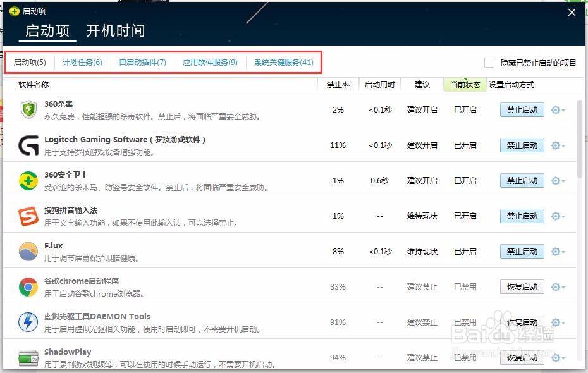Click the 360杀毒 shield icon
Screen dimensions: 588x373
point(28,109)
